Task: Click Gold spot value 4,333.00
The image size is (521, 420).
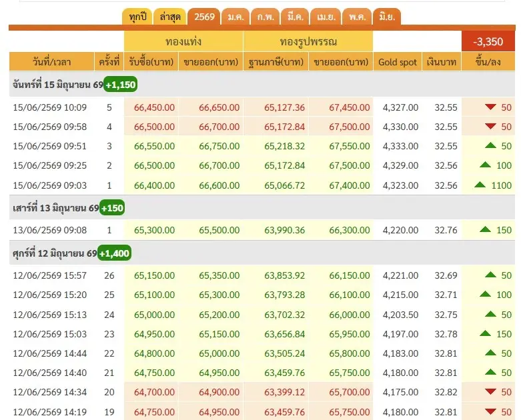Action: pos(400,146)
